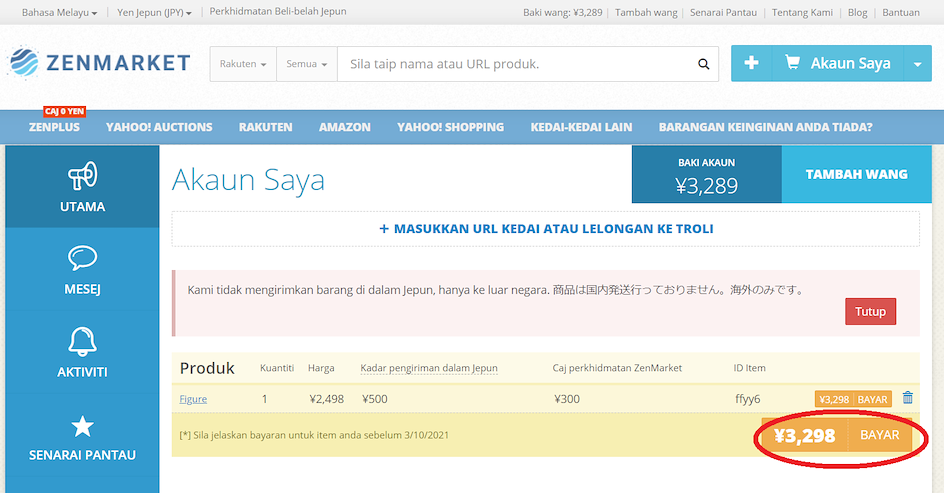Click the product name or URL search field
The width and height of the screenshot is (944, 493).
515,64
